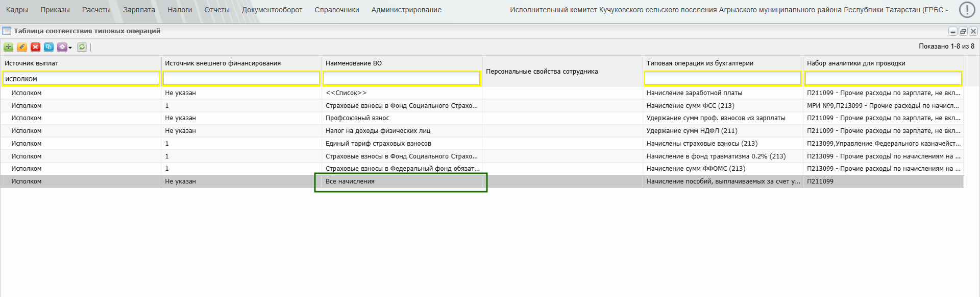Open the Документооборот menu
Image resolution: width=980 pixels, height=297 pixels.
pyautogui.click(x=272, y=10)
